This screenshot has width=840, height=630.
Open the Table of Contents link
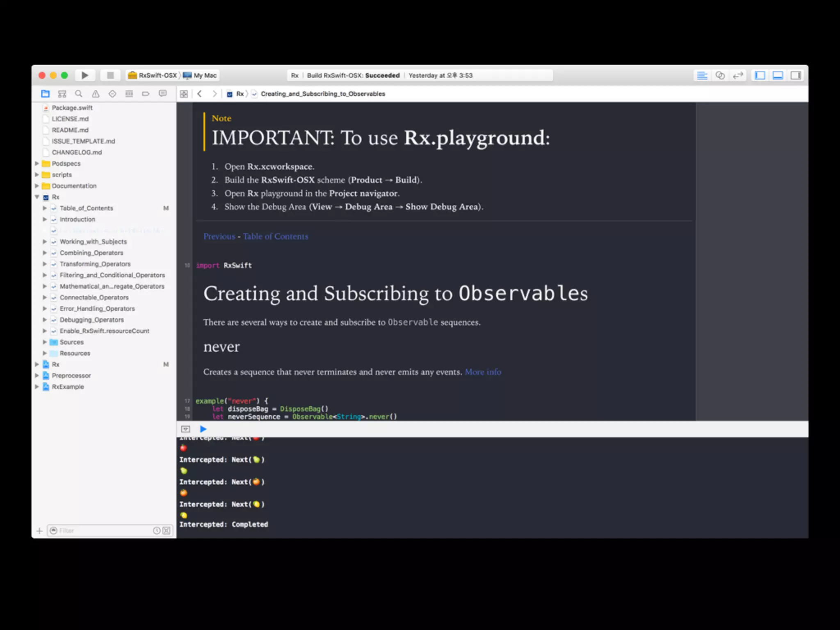pyautogui.click(x=275, y=237)
